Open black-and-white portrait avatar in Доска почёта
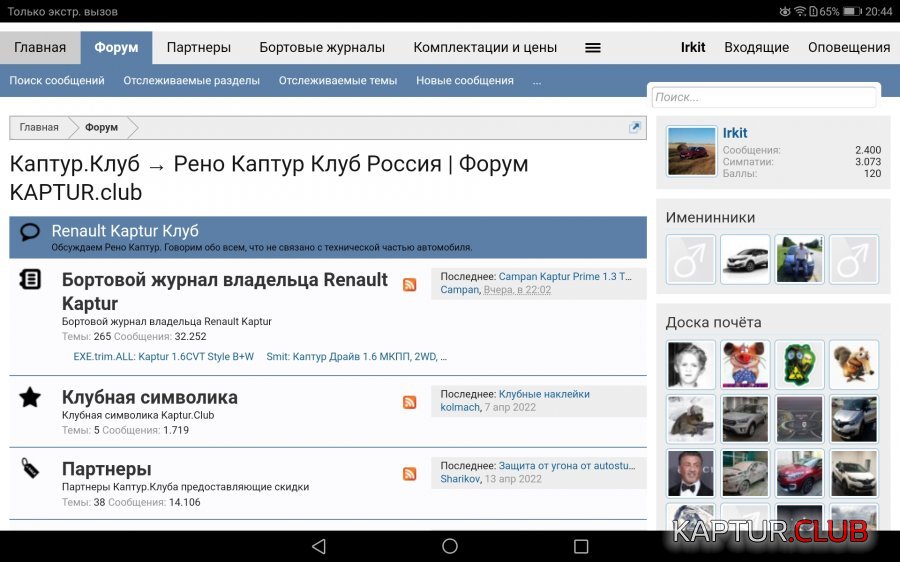Image resolution: width=900 pixels, height=562 pixels. [x=691, y=365]
